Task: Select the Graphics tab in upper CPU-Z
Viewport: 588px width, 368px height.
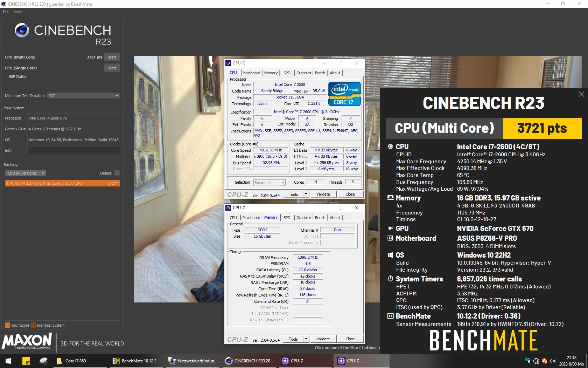Action: coord(303,73)
